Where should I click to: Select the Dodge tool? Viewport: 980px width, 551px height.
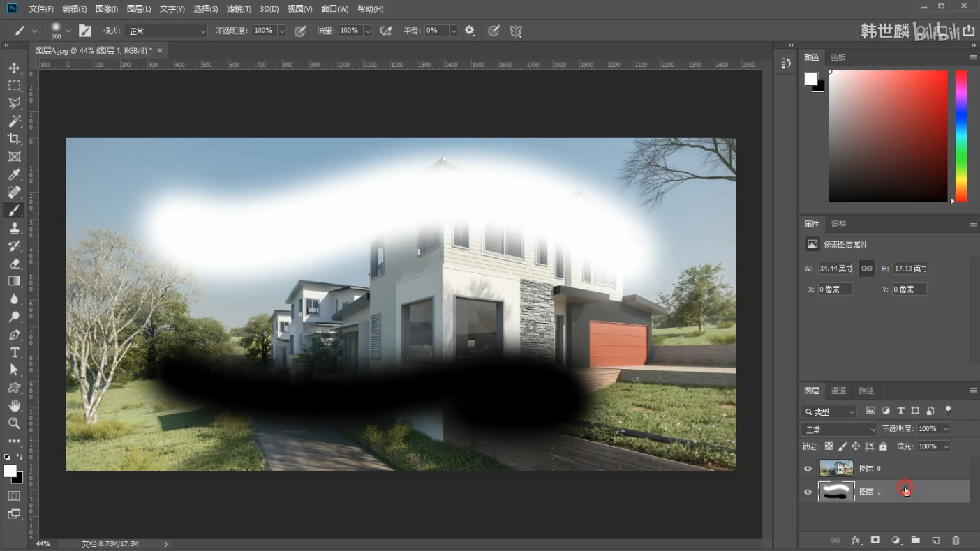click(14, 317)
